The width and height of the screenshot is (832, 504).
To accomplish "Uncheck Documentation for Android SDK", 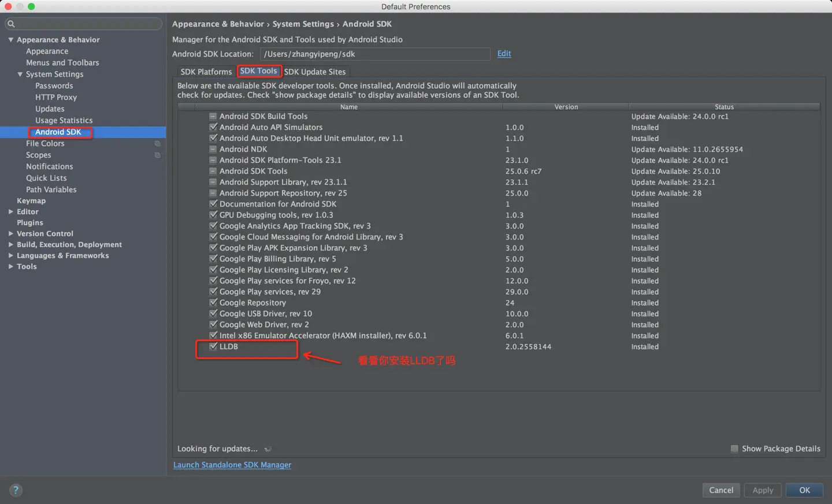I will pos(213,204).
